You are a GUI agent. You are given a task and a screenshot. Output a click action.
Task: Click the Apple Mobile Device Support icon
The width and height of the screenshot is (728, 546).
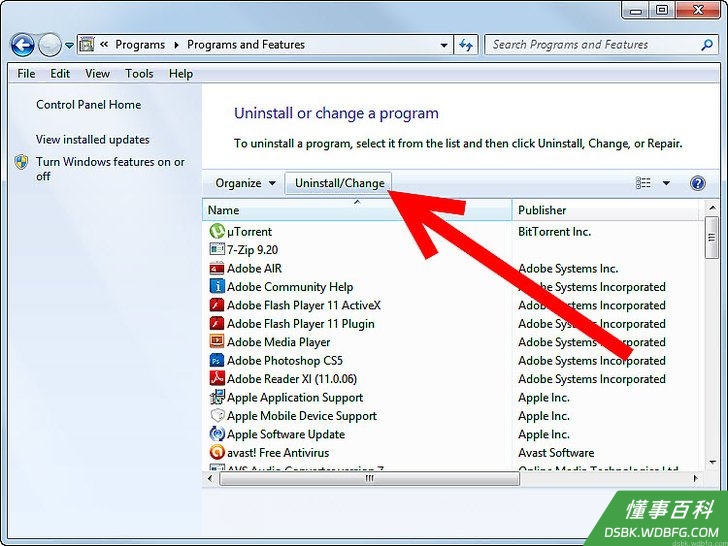[x=217, y=416]
